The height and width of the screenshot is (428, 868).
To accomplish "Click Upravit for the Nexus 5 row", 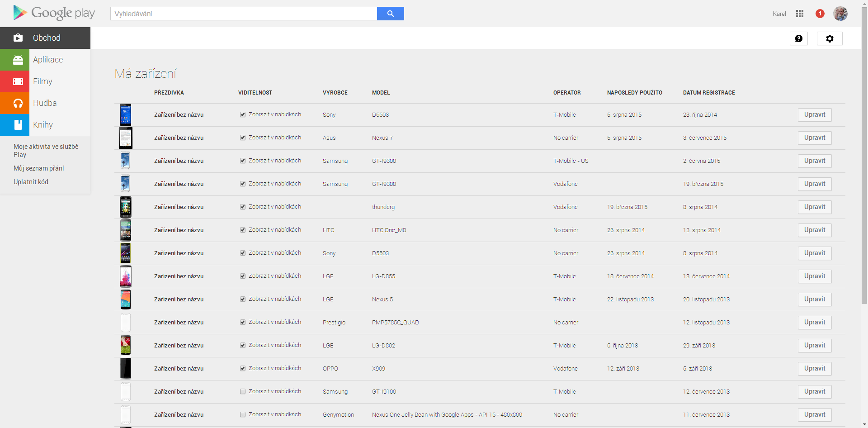I will (x=815, y=300).
